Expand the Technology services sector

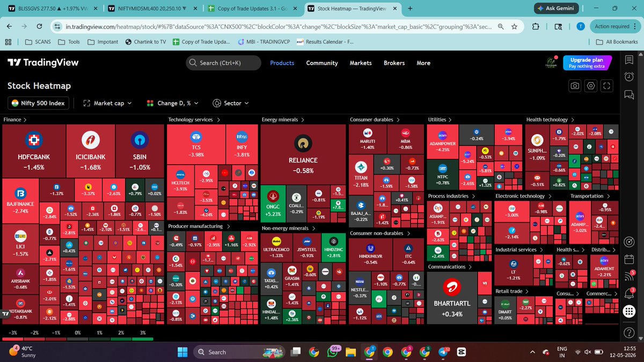point(194,120)
